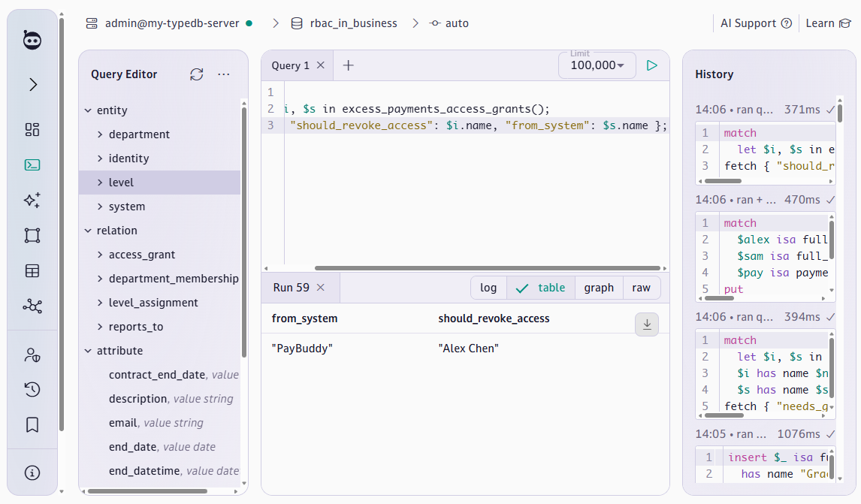This screenshot has height=504, width=861.
Task: Expand the sidebar with the chevron arrow
Action: pos(33,84)
